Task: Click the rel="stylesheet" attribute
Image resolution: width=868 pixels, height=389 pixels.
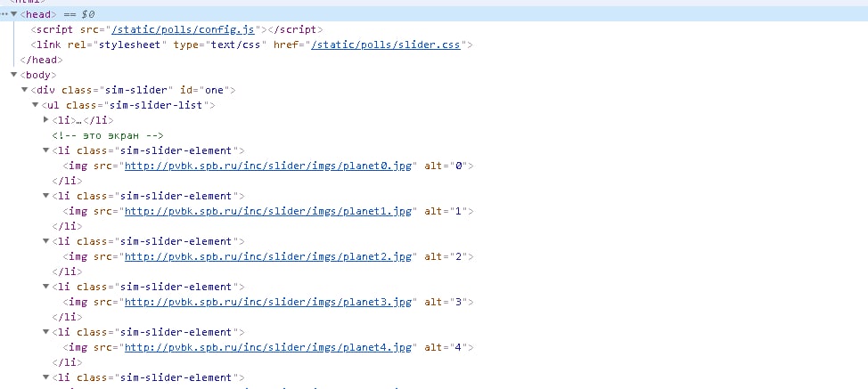Action: (x=117, y=45)
